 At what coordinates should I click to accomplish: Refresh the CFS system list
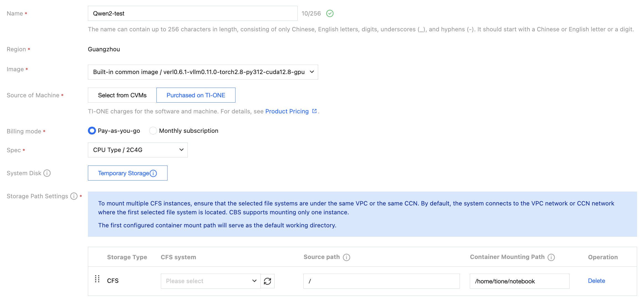(x=268, y=281)
